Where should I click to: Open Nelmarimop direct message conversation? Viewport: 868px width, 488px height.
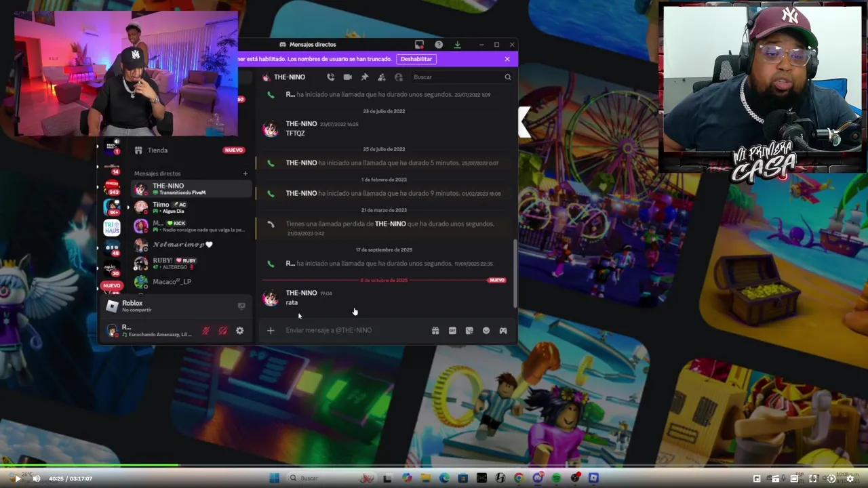pos(191,245)
